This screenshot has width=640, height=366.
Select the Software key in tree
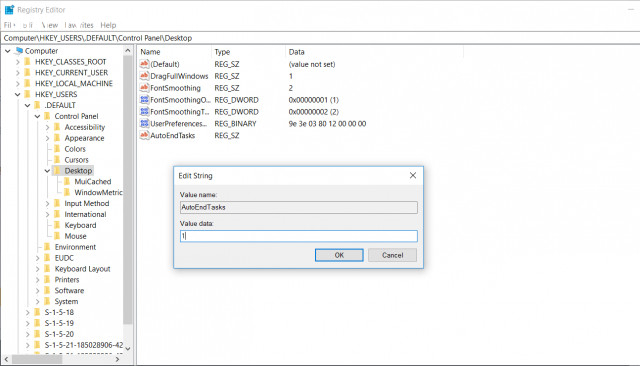tap(69, 291)
